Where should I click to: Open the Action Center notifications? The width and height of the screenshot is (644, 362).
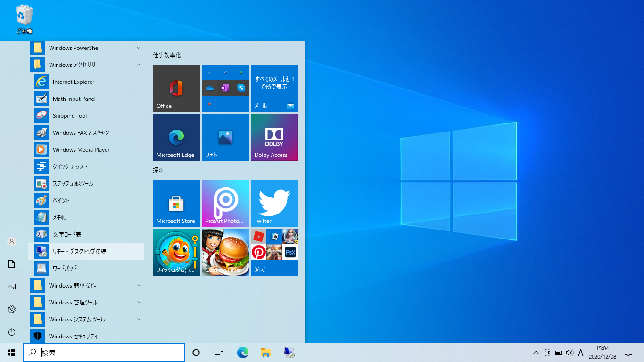[x=628, y=353]
